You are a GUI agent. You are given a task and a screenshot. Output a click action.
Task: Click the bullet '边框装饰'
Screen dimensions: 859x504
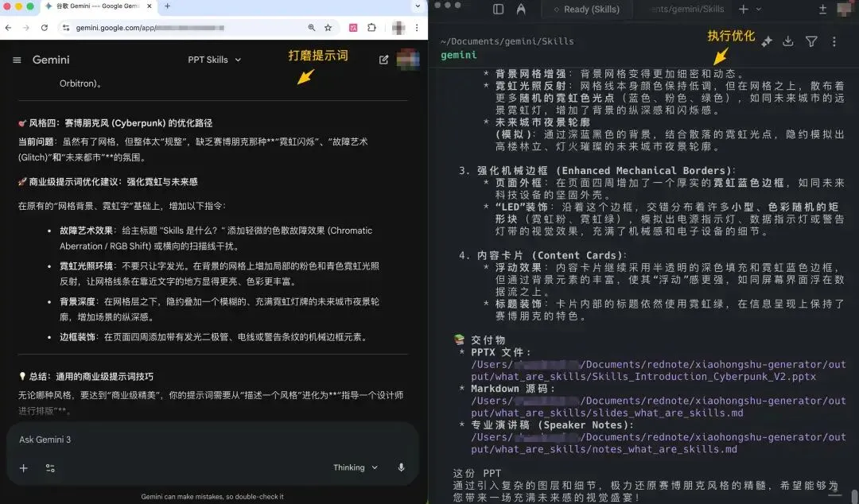[x=77, y=337]
